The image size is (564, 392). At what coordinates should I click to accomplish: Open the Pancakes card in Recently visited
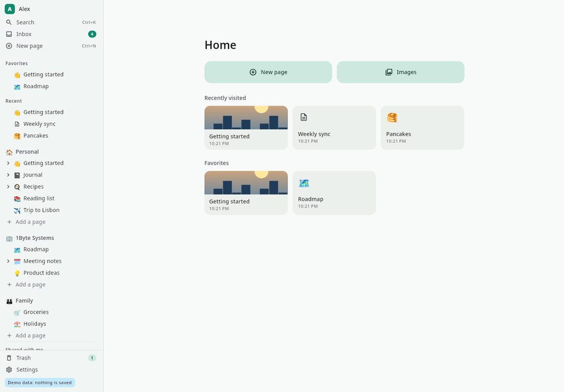click(422, 128)
